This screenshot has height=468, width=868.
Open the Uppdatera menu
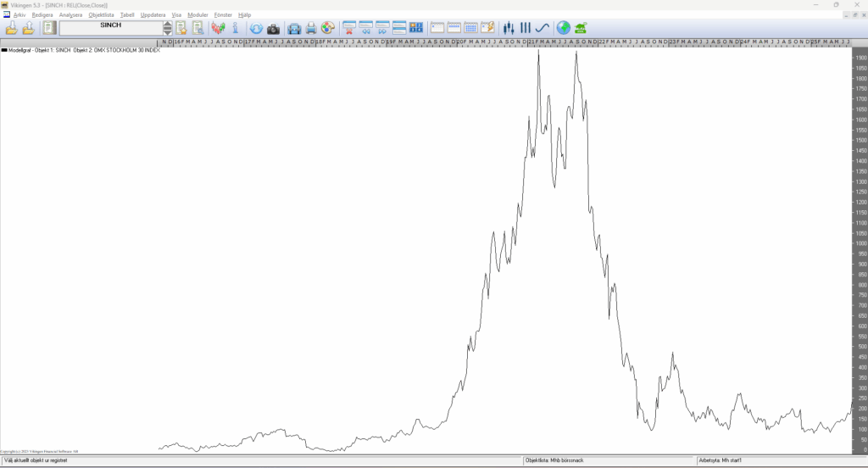pyautogui.click(x=153, y=15)
